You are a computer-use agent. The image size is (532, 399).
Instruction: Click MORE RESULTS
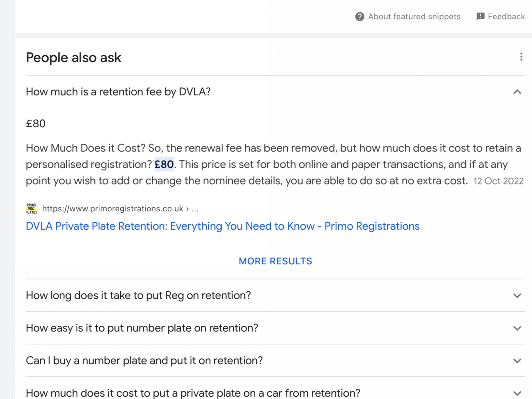tap(275, 261)
